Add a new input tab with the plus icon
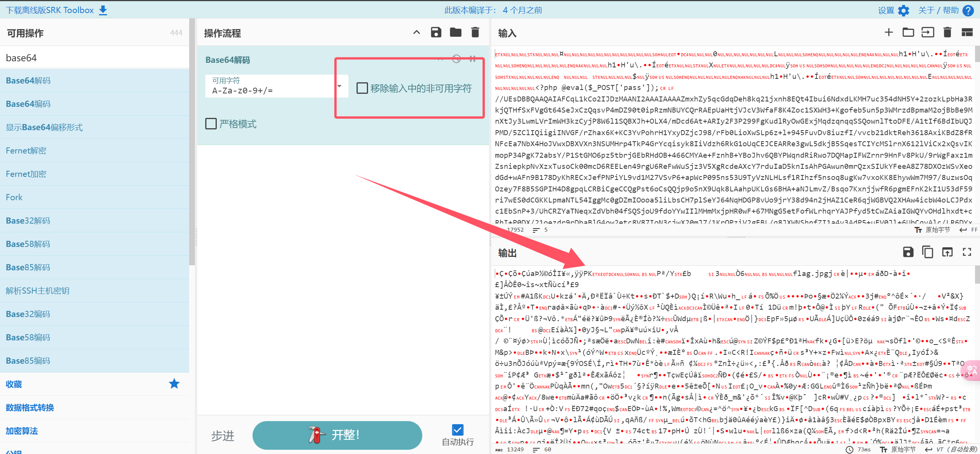The height and width of the screenshot is (454, 980). [888, 33]
